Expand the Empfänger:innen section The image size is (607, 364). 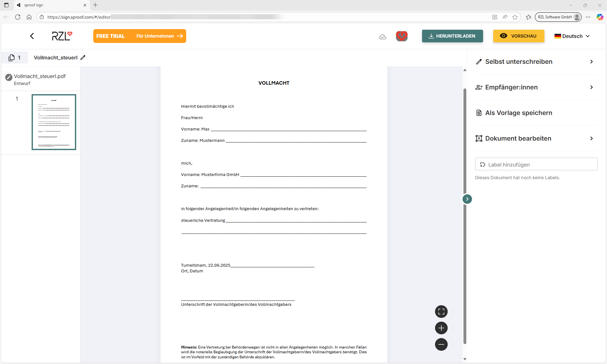[x=592, y=87]
